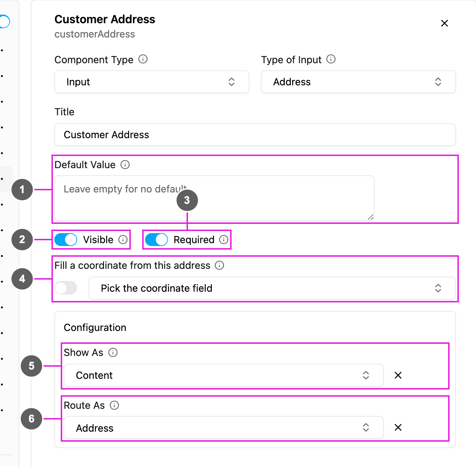Show info for Component Type
The width and height of the screenshot is (476, 467).
click(143, 59)
